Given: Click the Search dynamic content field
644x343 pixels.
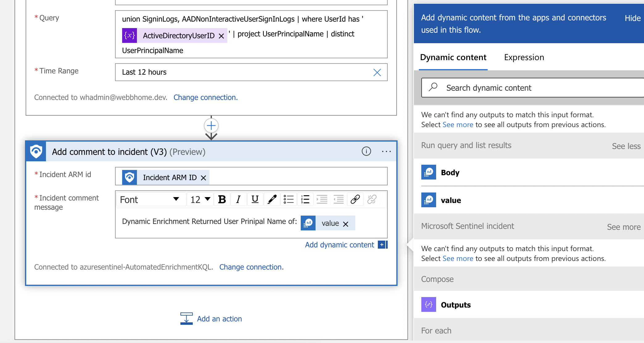Looking at the screenshot, I should (533, 88).
